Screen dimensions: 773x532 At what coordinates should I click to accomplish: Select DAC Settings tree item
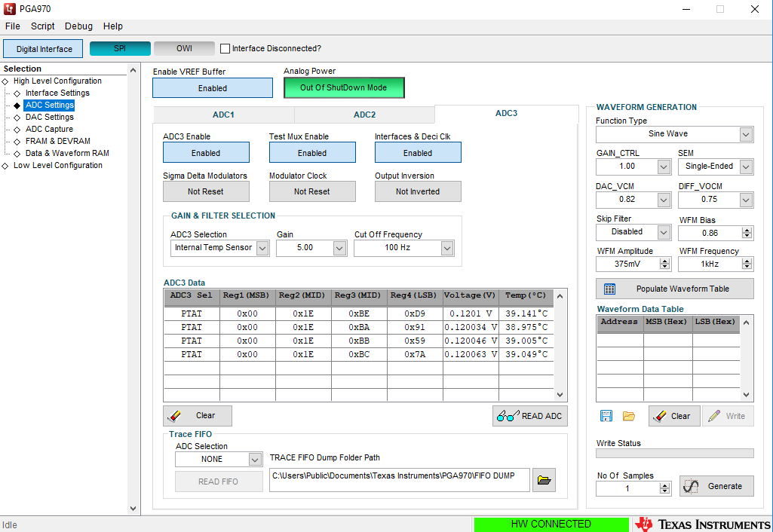(x=49, y=118)
